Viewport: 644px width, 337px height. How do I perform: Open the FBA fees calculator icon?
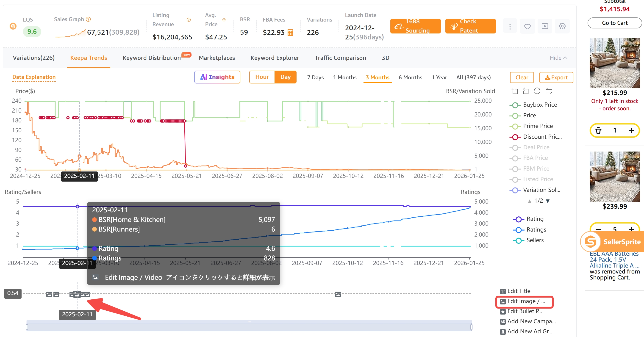[291, 32]
